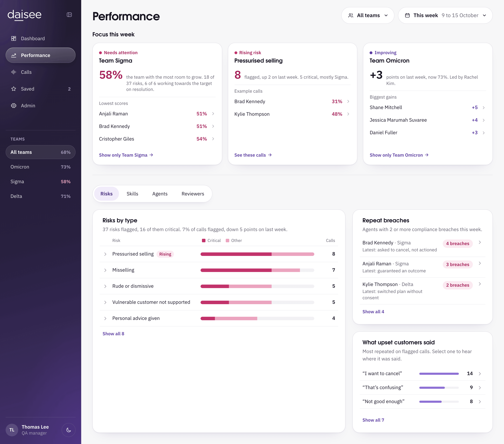Click Show only Team Sigma link
The height and width of the screenshot is (444, 504).
click(126, 155)
